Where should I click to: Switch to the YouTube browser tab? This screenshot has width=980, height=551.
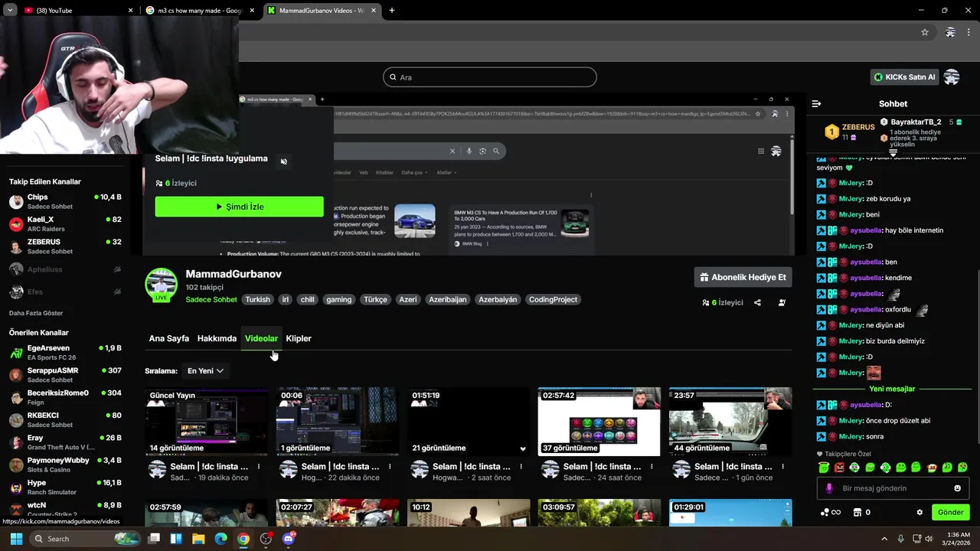click(x=79, y=11)
